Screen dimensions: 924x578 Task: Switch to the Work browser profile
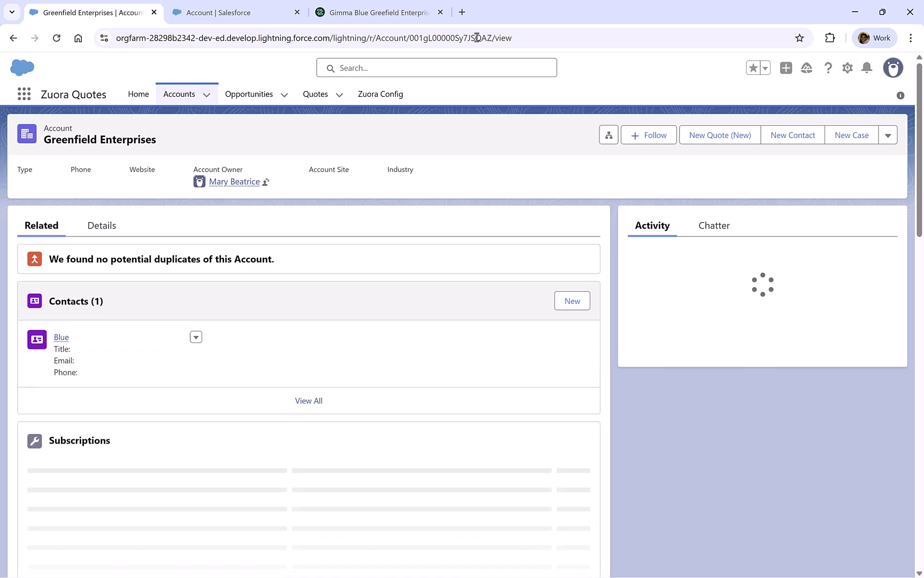pos(874,38)
